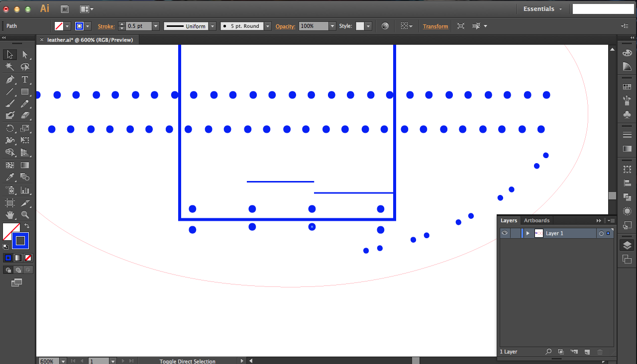Open the 5 pt. Round brush dropdown
The image size is (637, 364).
(268, 26)
